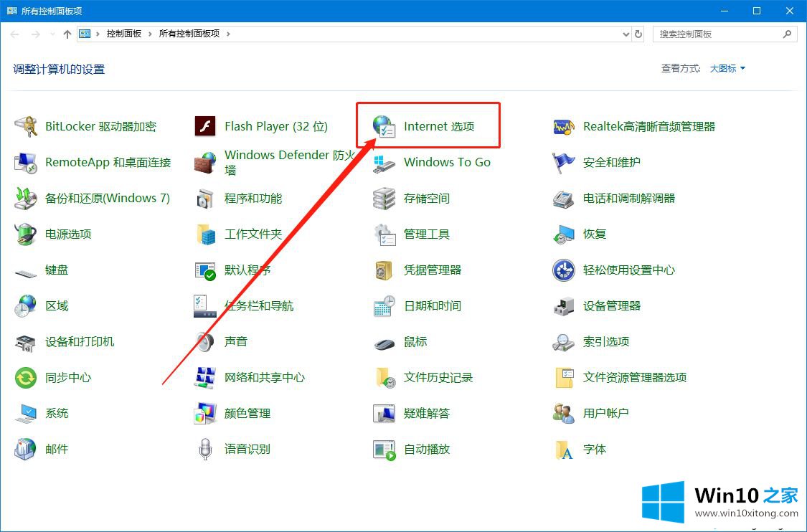Open 鼠标 icon

(x=384, y=343)
